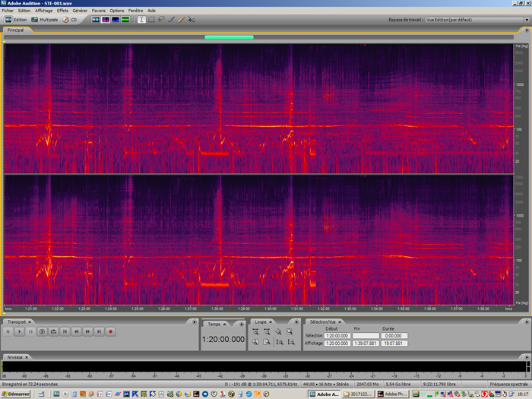Screen dimensions: 532x399
Task: Click the green horizontal zoom scrollbar
Action: [229, 36]
